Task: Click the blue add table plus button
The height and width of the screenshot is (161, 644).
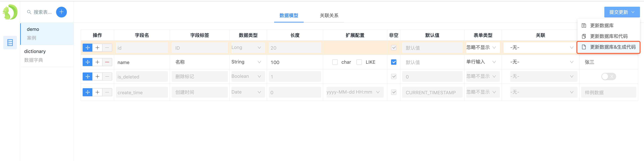Action: [x=61, y=12]
